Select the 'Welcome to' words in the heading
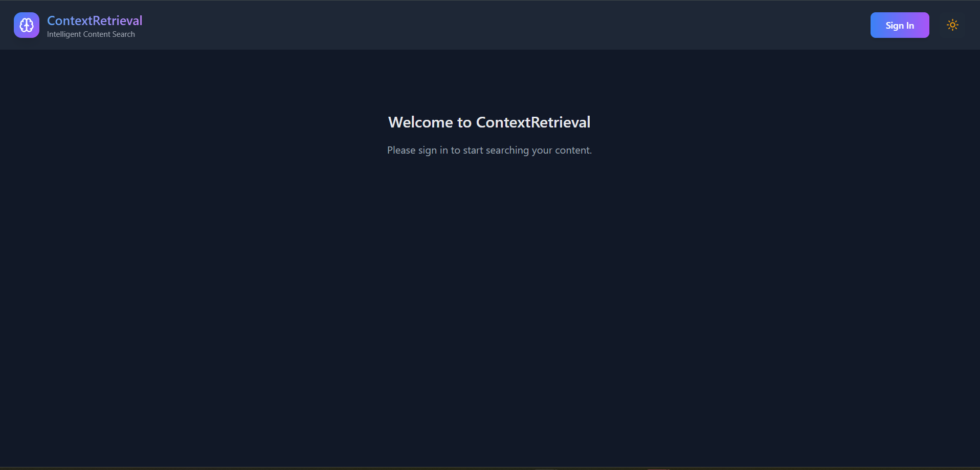This screenshot has width=980, height=470. (x=430, y=122)
